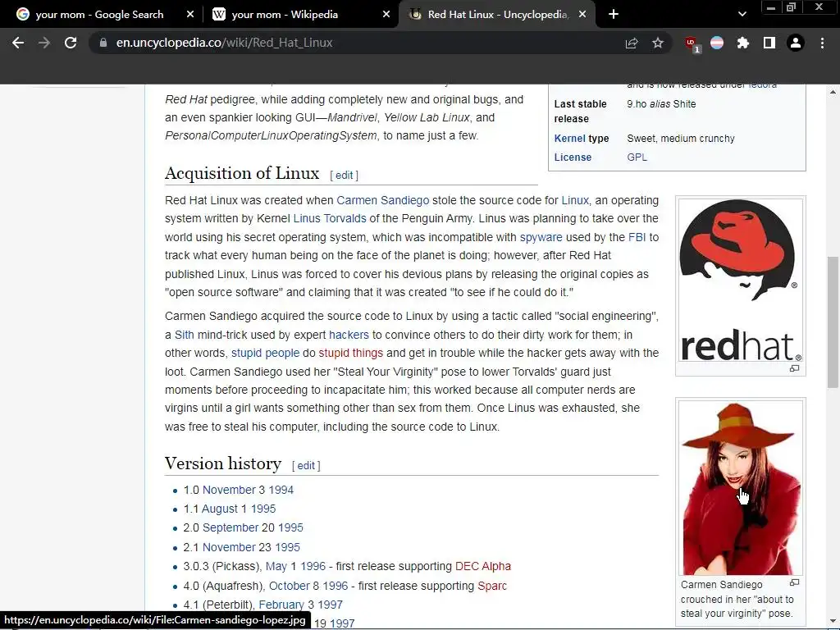Reload the current page
This screenshot has height=630, width=840.
(x=71, y=43)
